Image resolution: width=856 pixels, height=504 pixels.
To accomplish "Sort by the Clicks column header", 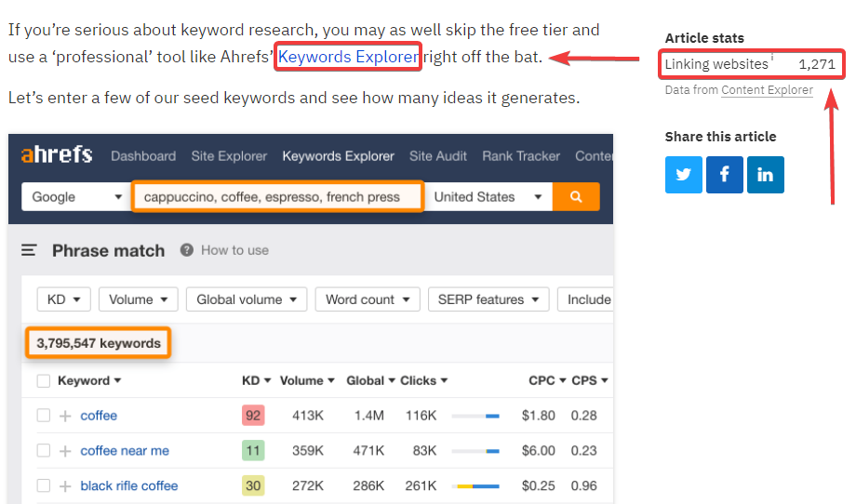I will pos(423,380).
